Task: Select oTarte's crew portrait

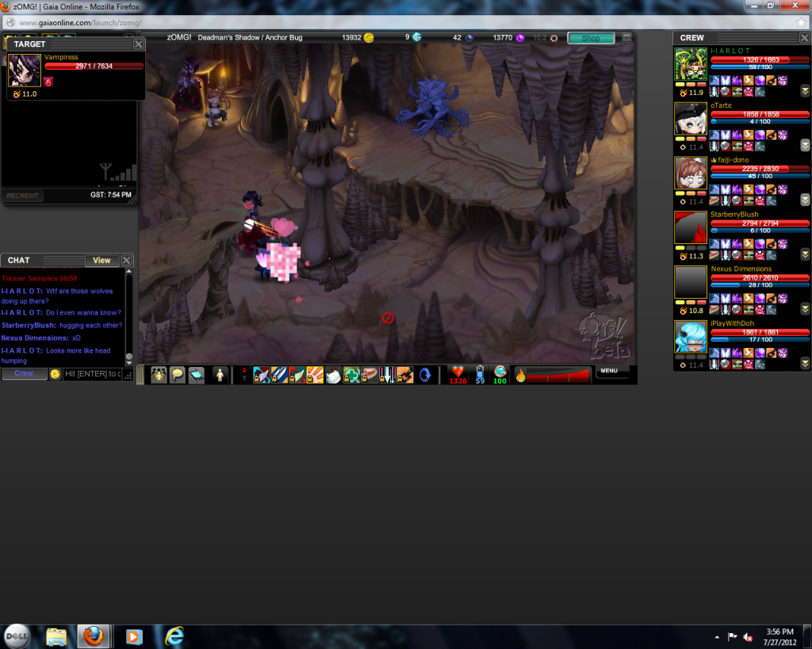Action: pos(691,119)
